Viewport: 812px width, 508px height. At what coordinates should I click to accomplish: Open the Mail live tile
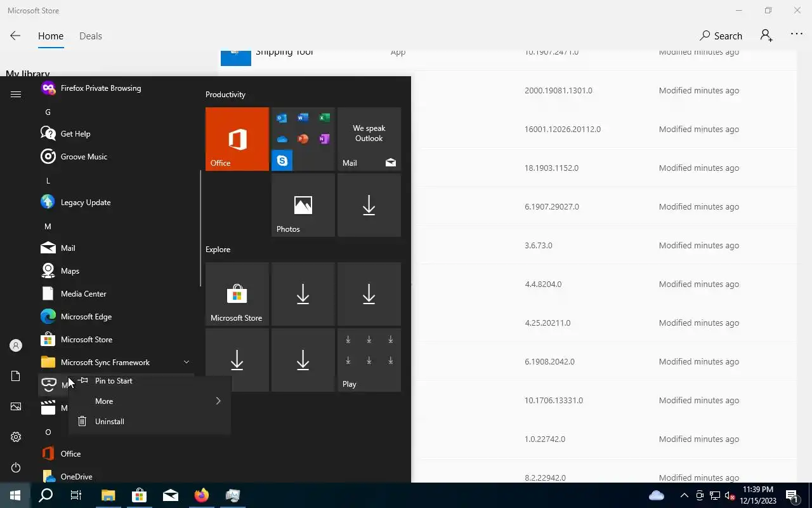[369, 139]
